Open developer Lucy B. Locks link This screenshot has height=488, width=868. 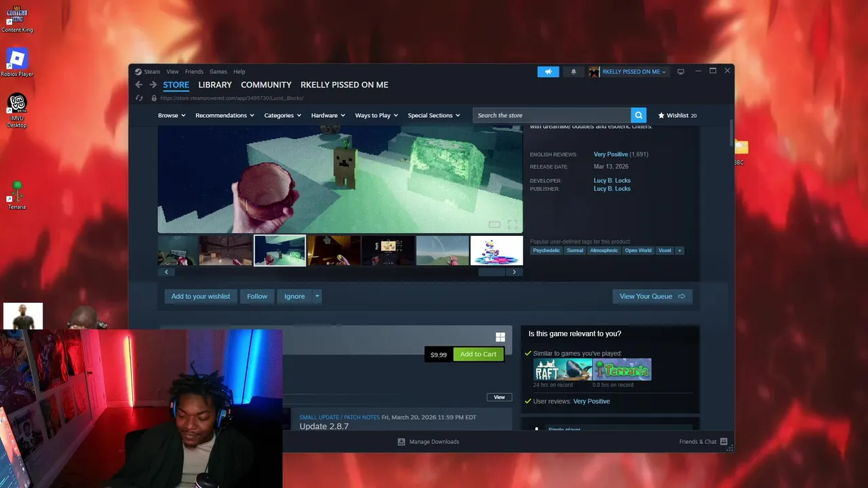point(612,181)
